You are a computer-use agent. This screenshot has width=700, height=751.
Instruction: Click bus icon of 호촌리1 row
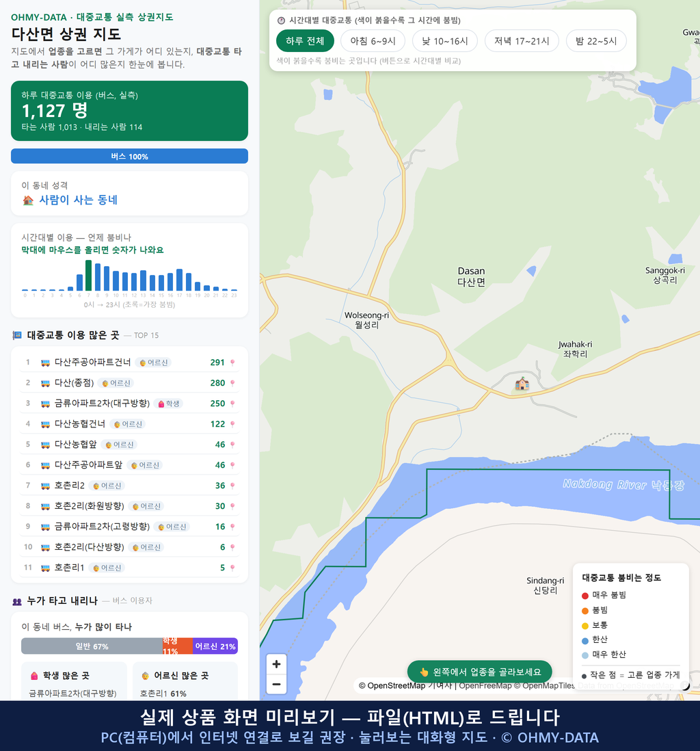click(x=46, y=568)
